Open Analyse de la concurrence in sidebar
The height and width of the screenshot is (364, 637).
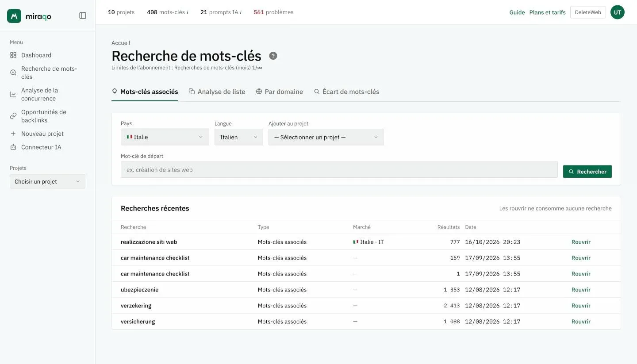point(39,94)
